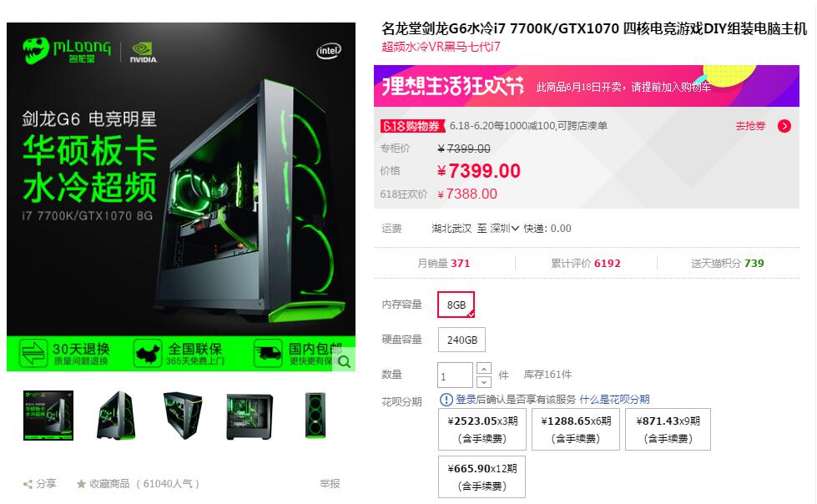Click the 举报 report link
The image size is (817, 504).
(330, 484)
